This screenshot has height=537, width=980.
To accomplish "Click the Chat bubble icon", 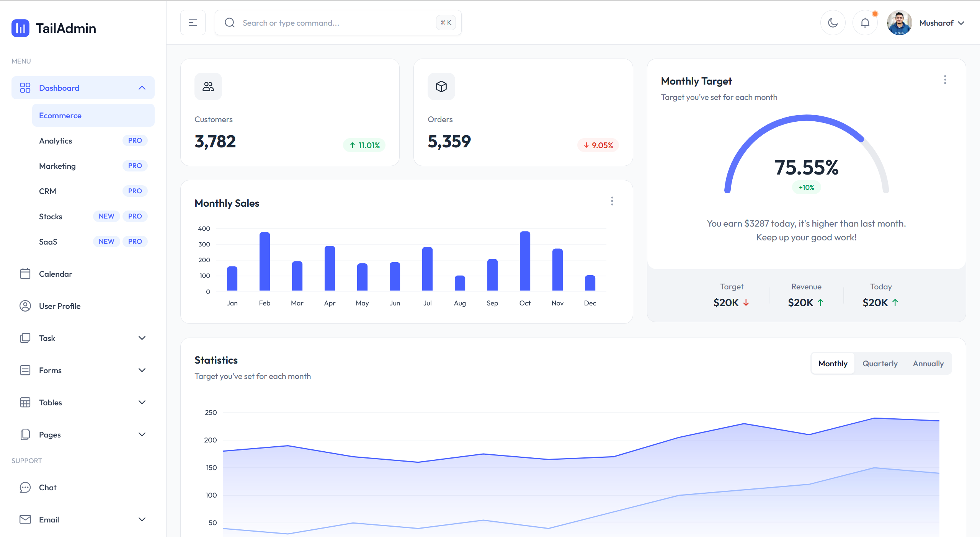I will click(x=25, y=487).
